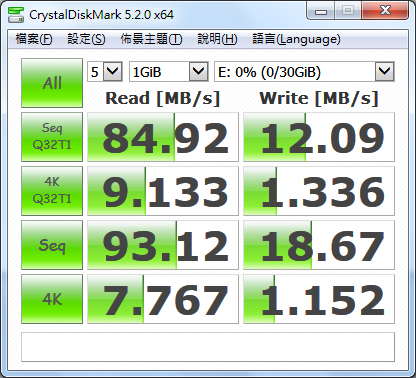Minimize the CrystalDiskMark window

[x=321, y=11]
